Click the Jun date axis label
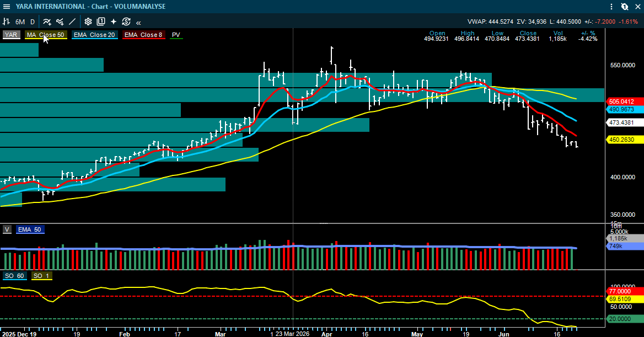The width and height of the screenshot is (644, 337). click(x=503, y=334)
